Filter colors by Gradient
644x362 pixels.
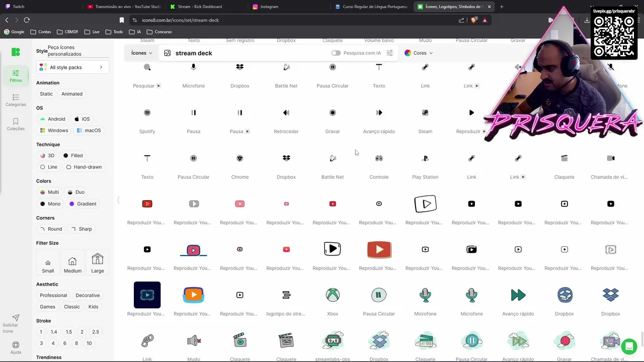pos(83,204)
